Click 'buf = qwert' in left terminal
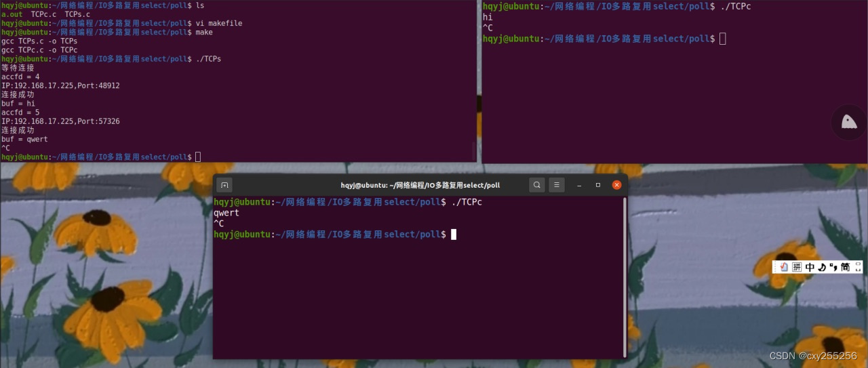This screenshot has width=868, height=368. pos(24,139)
